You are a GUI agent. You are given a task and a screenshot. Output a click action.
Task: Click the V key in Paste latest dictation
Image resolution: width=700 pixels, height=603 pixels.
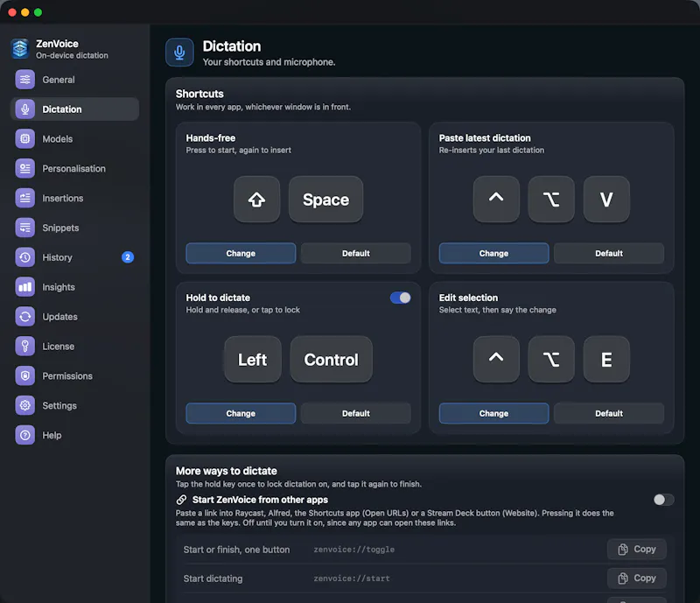606,200
